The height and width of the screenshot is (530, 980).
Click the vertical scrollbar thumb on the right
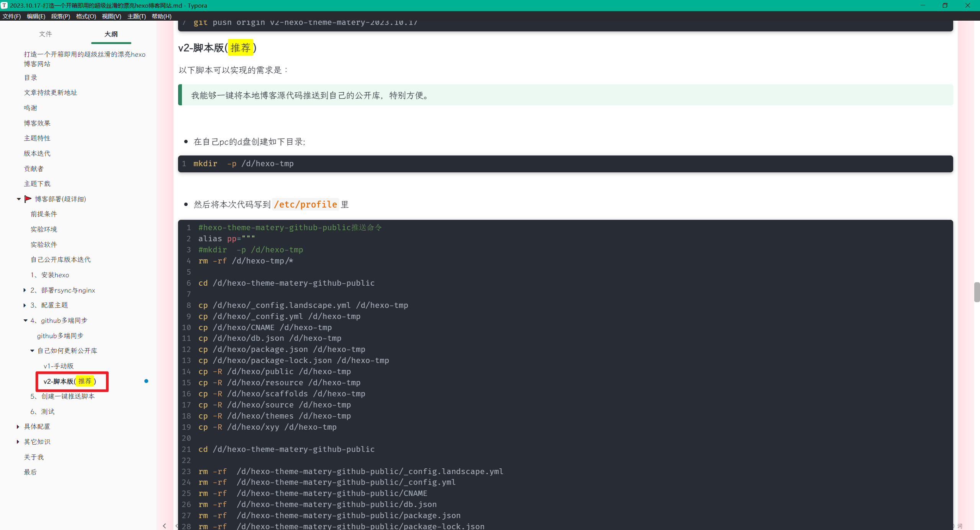tap(977, 292)
